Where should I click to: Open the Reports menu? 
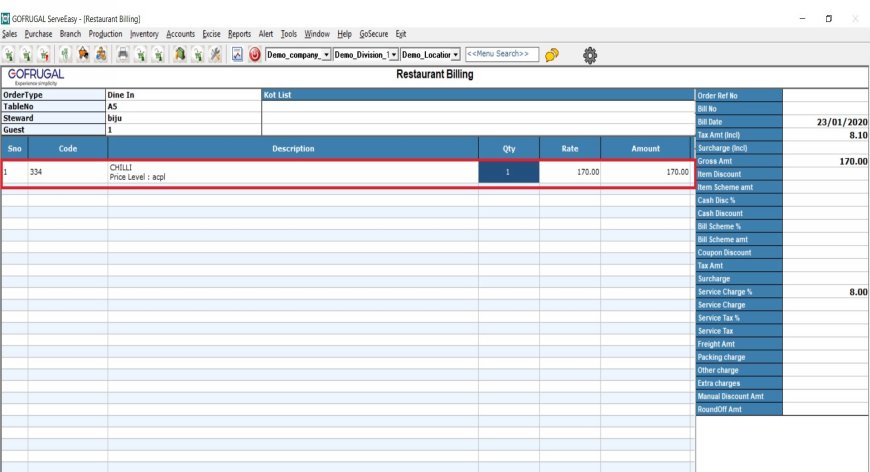(239, 34)
